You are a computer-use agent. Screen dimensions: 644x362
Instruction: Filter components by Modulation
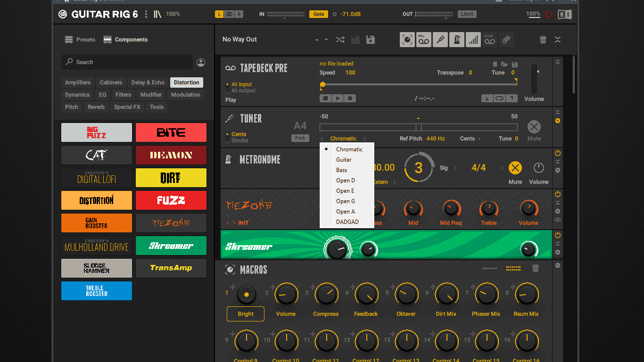[x=186, y=95]
